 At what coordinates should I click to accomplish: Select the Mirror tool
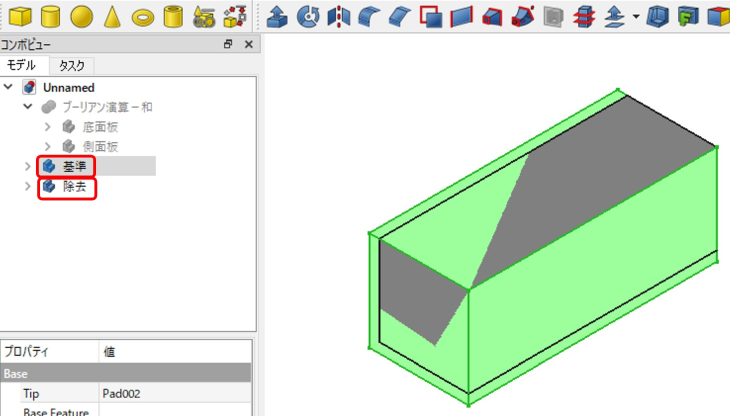coord(338,17)
